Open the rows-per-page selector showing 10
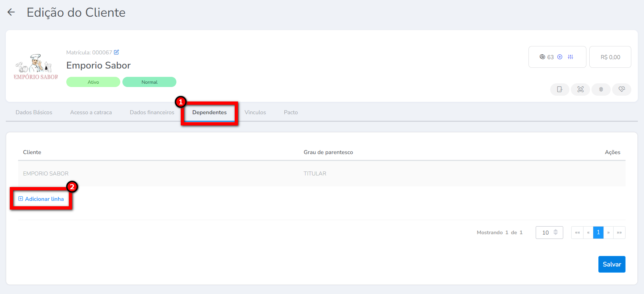Image resolution: width=644 pixels, height=294 pixels. coord(549,232)
